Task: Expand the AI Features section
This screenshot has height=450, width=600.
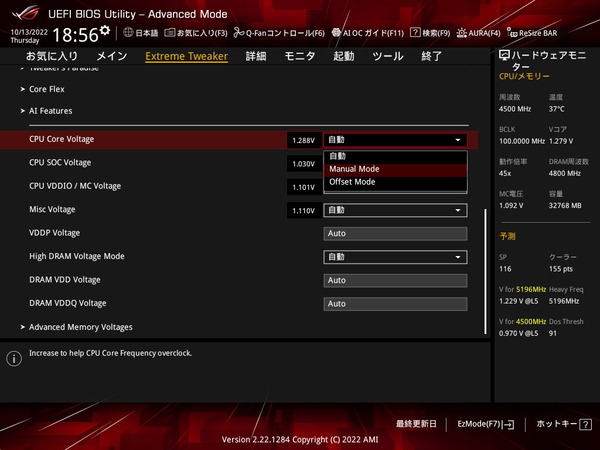Action: point(50,111)
